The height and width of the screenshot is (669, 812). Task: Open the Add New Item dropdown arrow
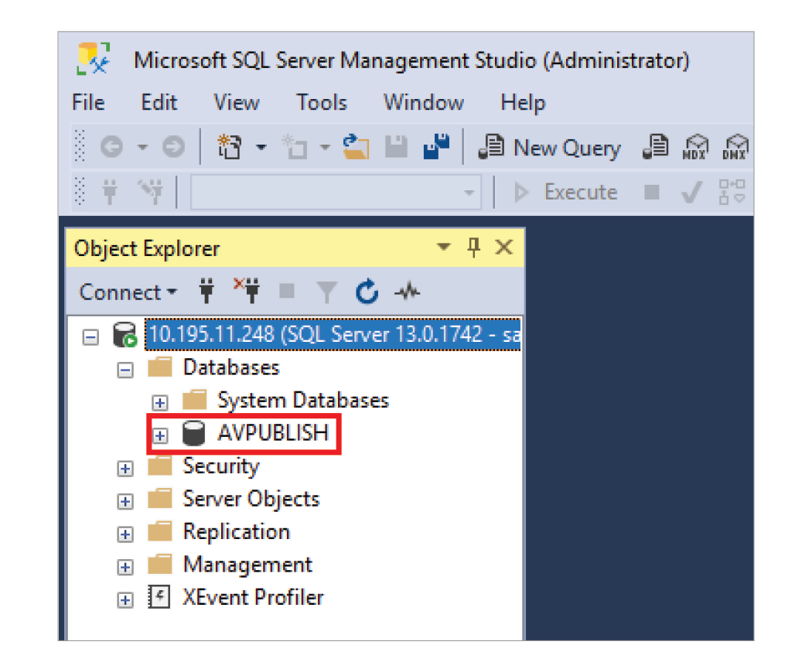(x=325, y=148)
